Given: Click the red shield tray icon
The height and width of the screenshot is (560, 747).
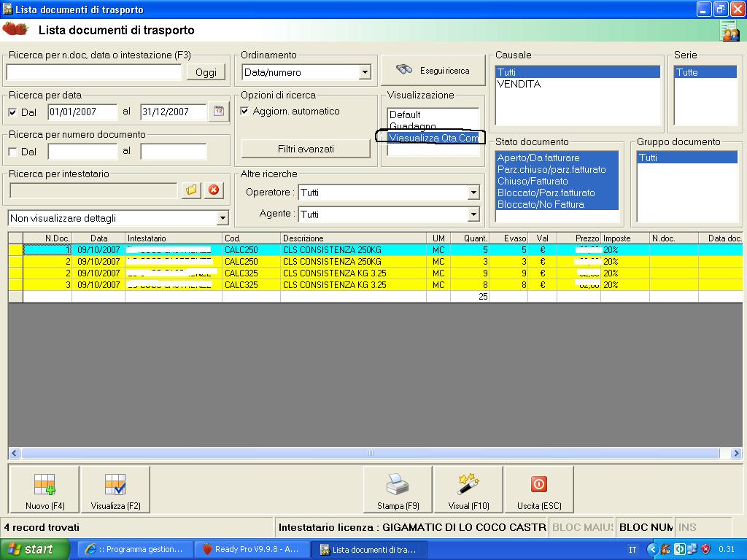Looking at the screenshot, I should (706, 549).
